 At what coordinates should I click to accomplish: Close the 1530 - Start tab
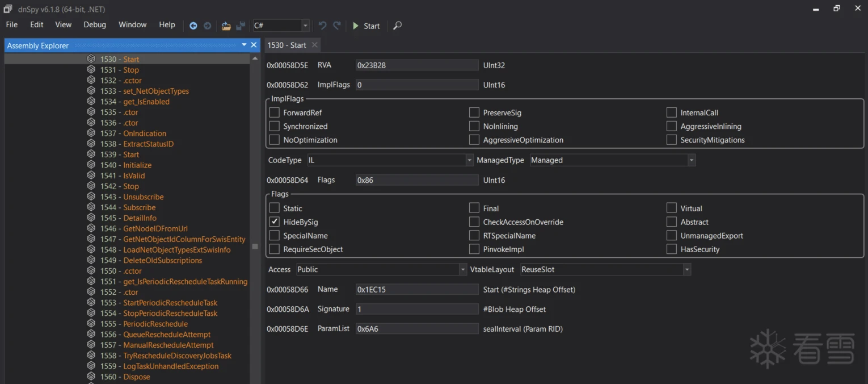tap(315, 45)
